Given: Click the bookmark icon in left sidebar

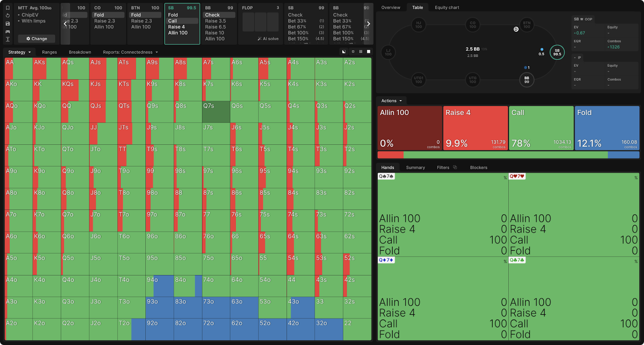Looking at the screenshot, I should (x=8, y=8).
